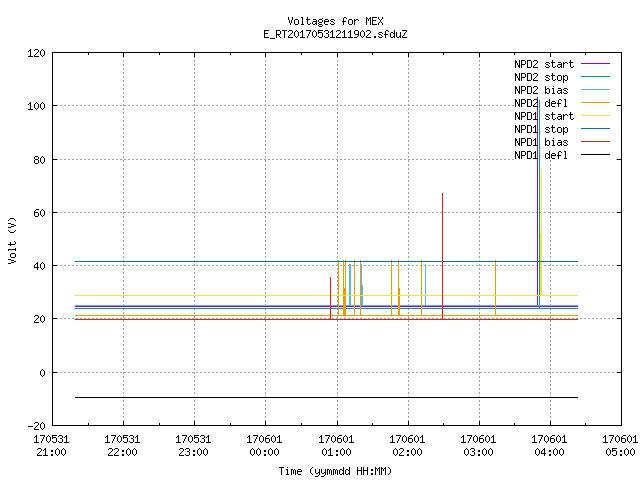Click the 'Voltages for MEX' chart title
The width and height of the screenshot is (640, 480).
click(335, 21)
